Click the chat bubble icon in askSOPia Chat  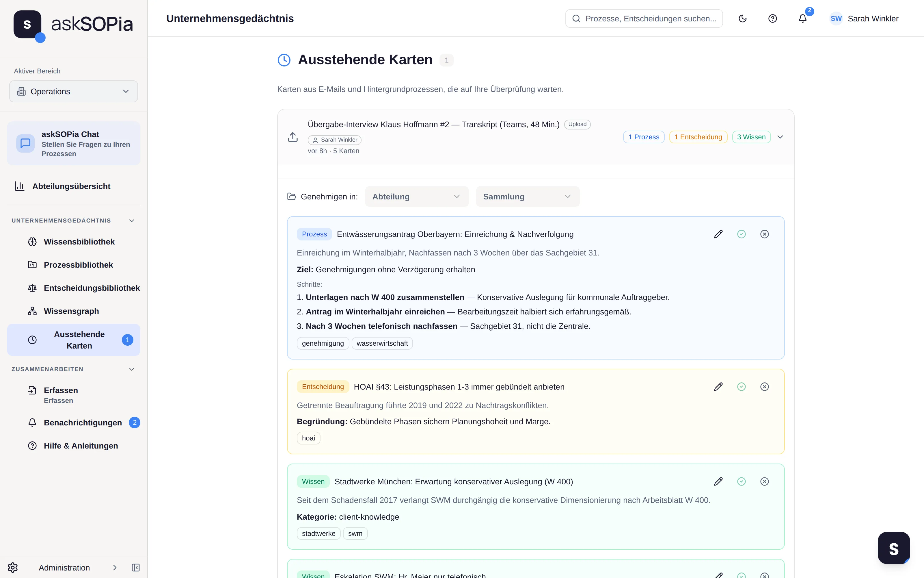click(x=25, y=143)
